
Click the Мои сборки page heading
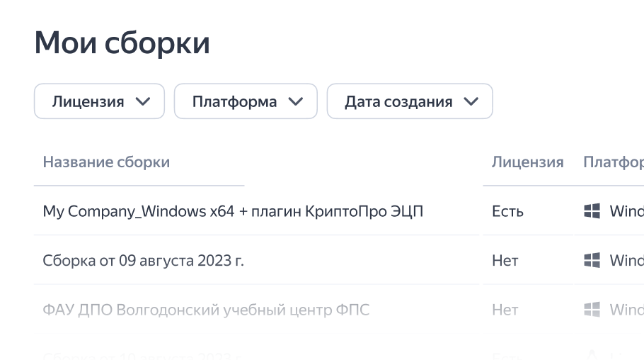(x=122, y=43)
